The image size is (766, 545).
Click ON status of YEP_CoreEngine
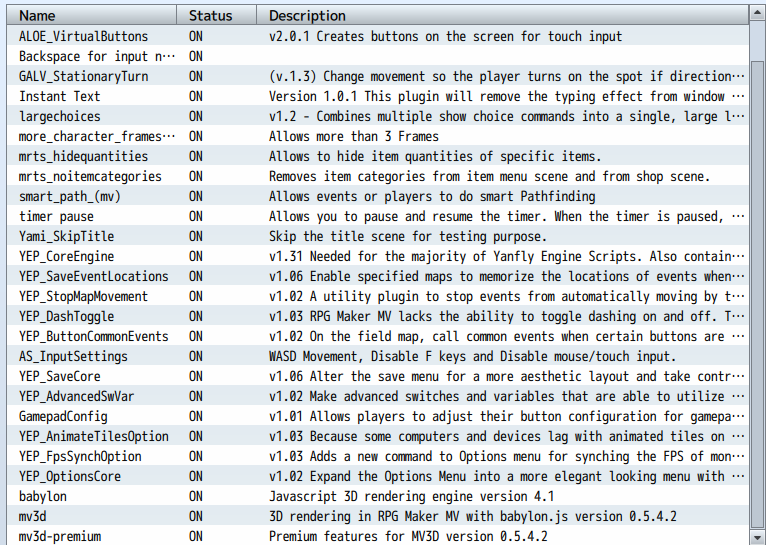pos(196,257)
